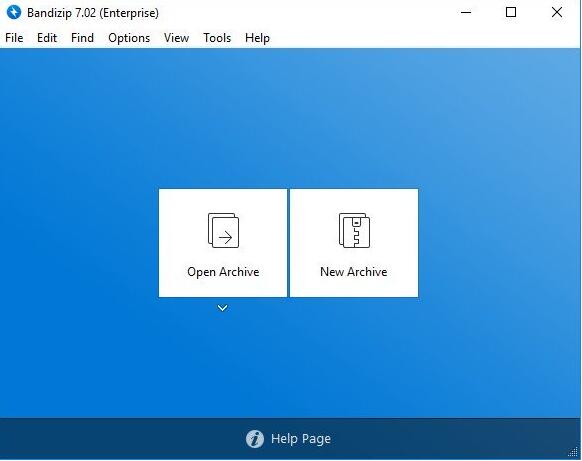Click the Bandizip 7.02 (Enterprise) title text
Image resolution: width=582 pixels, height=461 pixels.
pos(93,13)
